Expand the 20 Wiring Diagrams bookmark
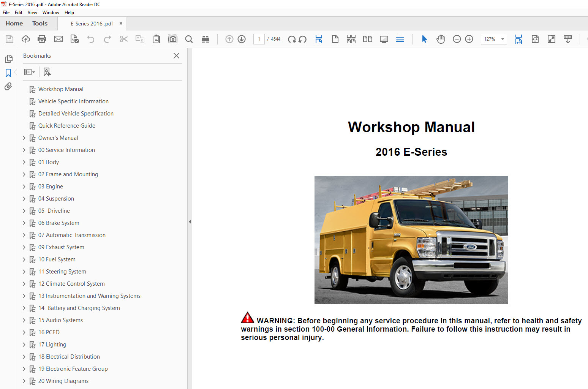Viewport: 588px width, 389px height. point(24,381)
